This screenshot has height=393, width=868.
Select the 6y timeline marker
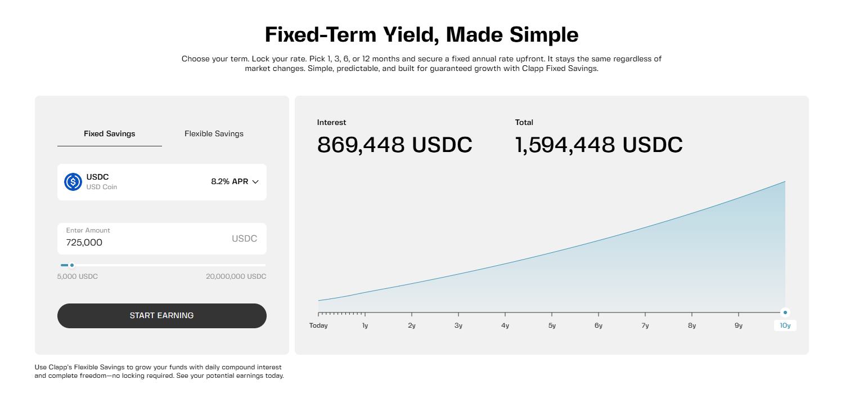(x=599, y=325)
